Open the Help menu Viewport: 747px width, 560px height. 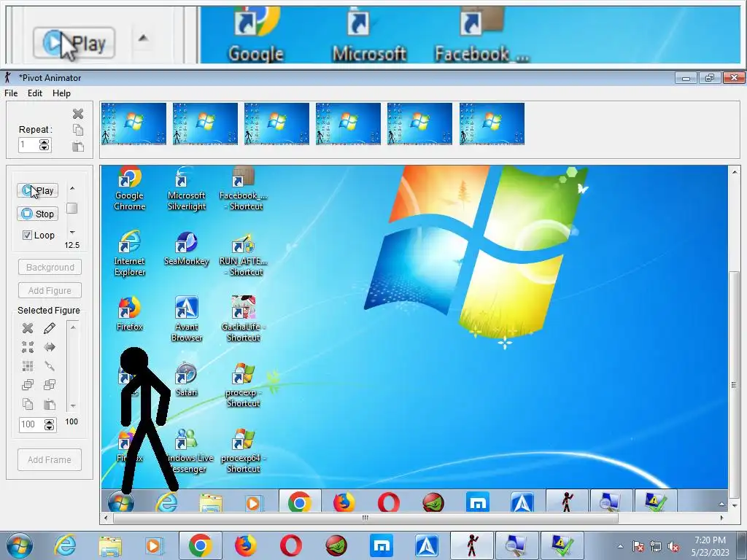coord(61,93)
